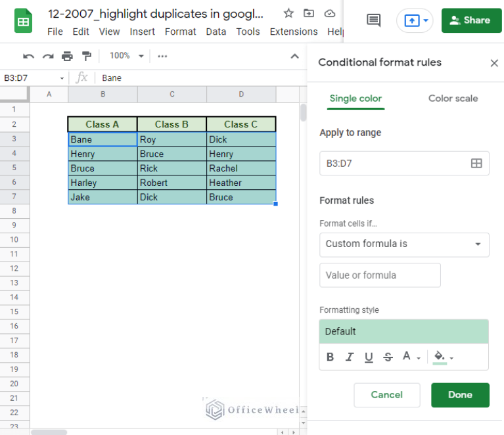504x435 pixels.
Task: Switch to the Color scale tab
Action: (453, 99)
